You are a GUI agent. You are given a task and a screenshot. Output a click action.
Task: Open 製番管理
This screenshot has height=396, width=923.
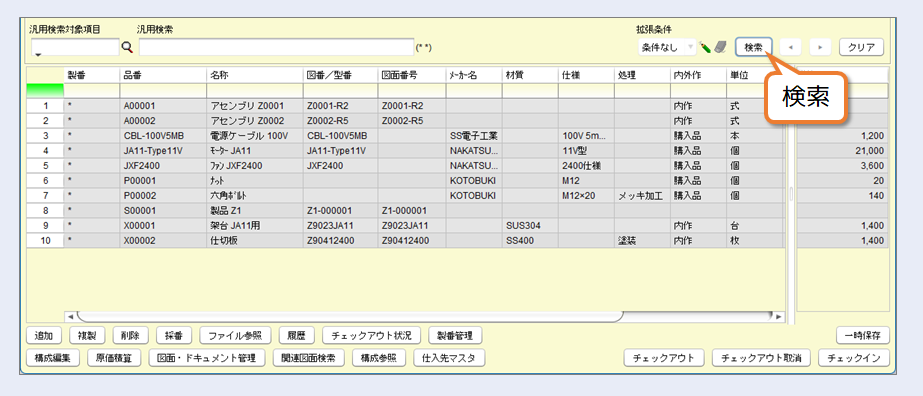(x=456, y=335)
